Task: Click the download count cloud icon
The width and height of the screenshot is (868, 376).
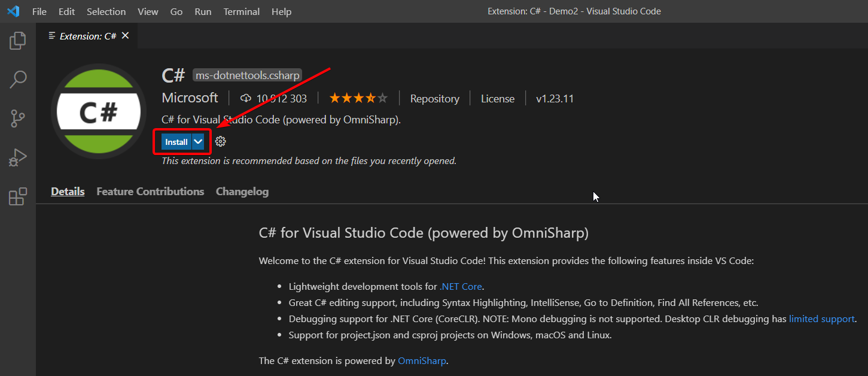Action: tap(245, 98)
